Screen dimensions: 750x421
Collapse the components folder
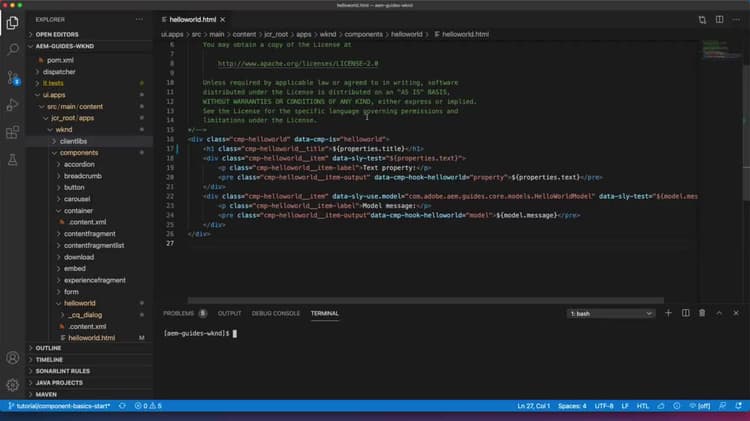(78, 153)
